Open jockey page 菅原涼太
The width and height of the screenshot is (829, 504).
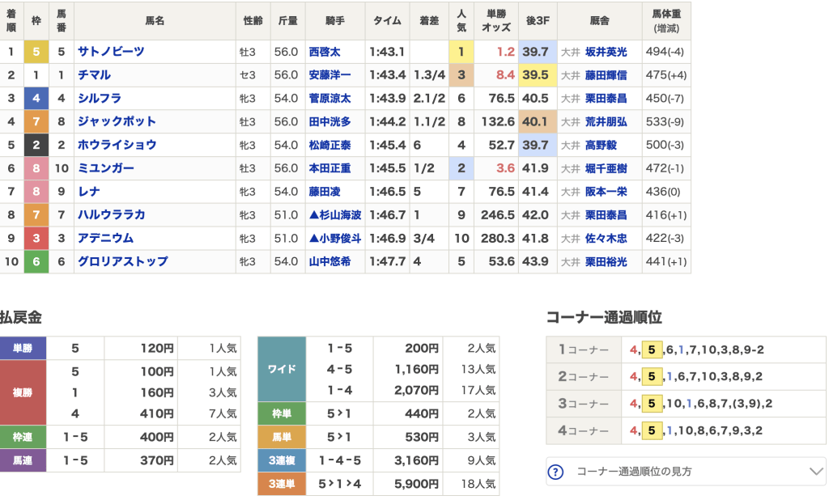(x=330, y=98)
